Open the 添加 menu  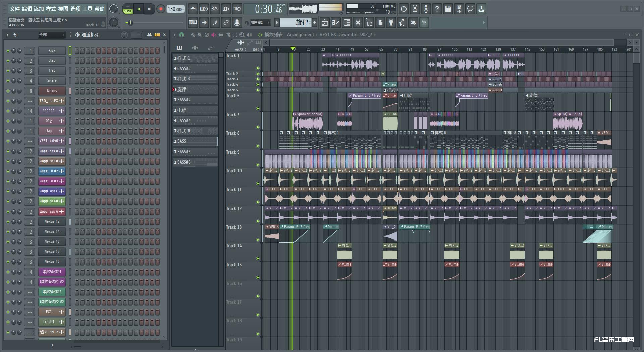pos(39,9)
